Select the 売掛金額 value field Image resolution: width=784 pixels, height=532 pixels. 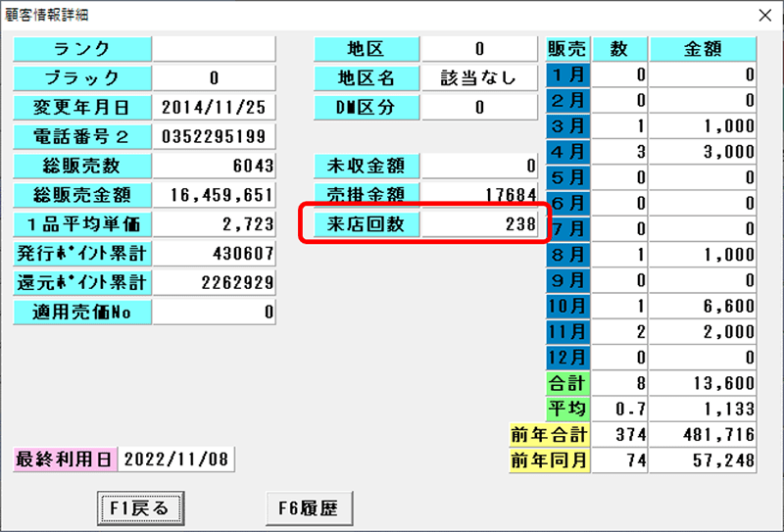[480, 195]
